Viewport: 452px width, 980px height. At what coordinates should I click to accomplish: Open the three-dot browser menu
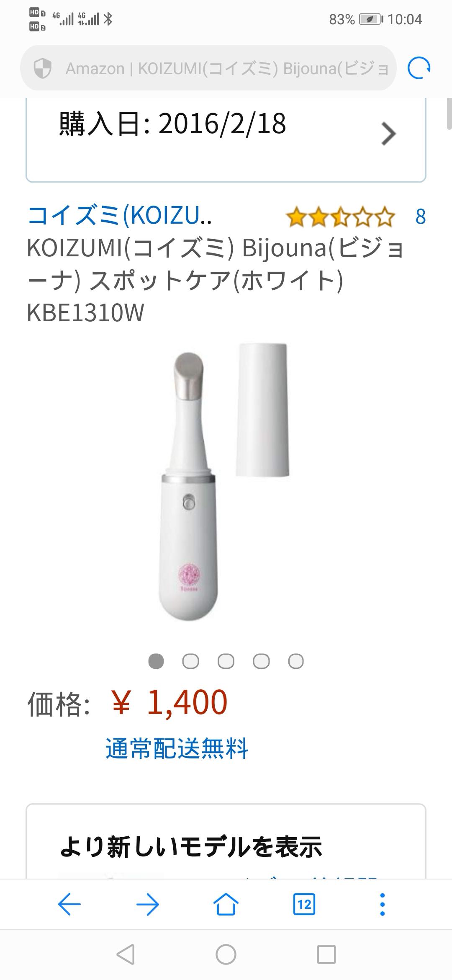(382, 905)
